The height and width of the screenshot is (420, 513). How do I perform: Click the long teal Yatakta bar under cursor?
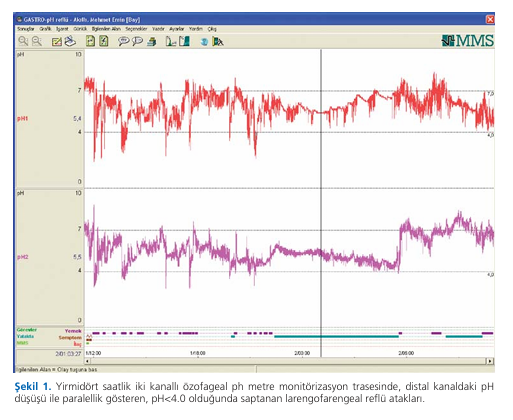click(x=336, y=337)
